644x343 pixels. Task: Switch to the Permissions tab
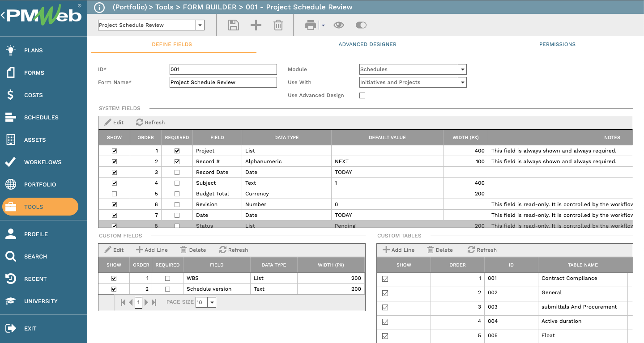click(557, 44)
